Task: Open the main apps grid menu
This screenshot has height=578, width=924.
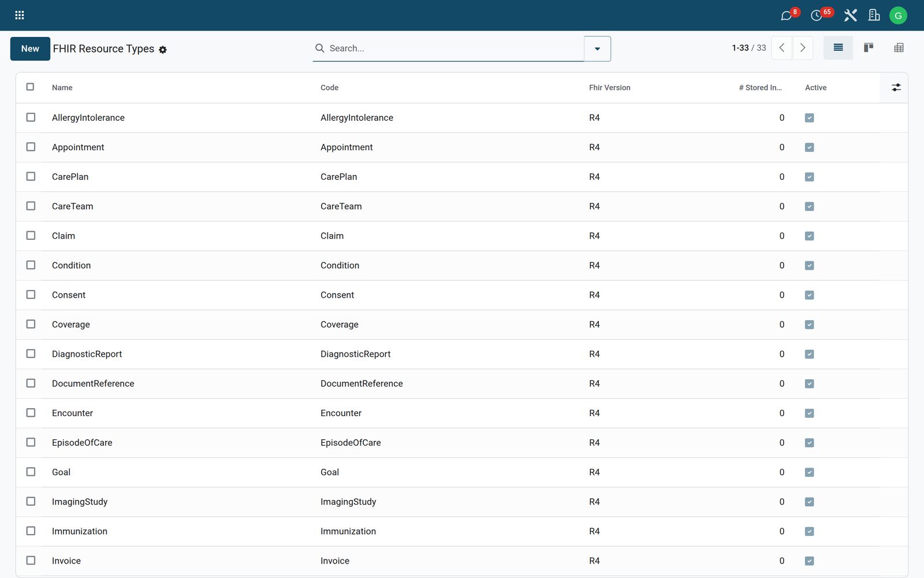Action: pyautogui.click(x=20, y=16)
